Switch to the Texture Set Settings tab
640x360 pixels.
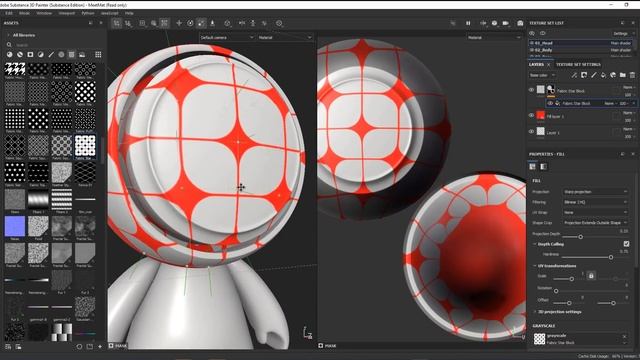click(578, 64)
